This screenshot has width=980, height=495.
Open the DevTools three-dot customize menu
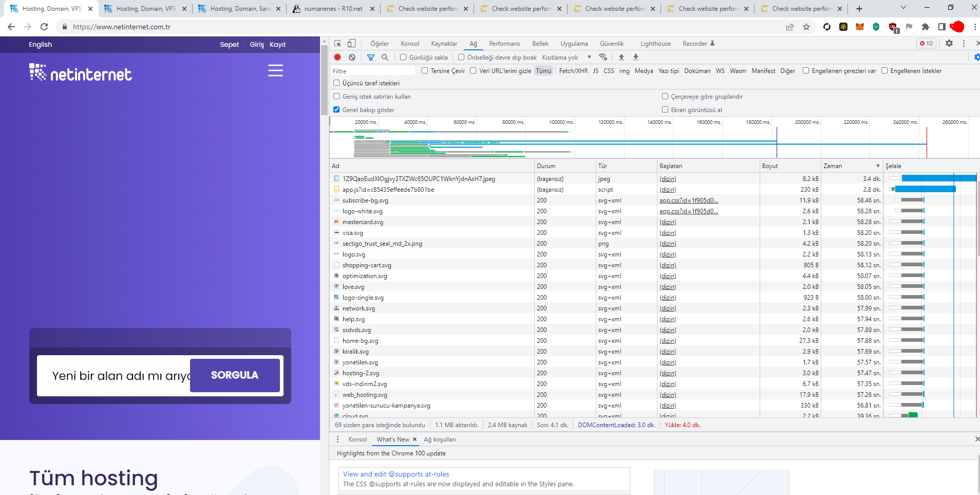pos(964,44)
